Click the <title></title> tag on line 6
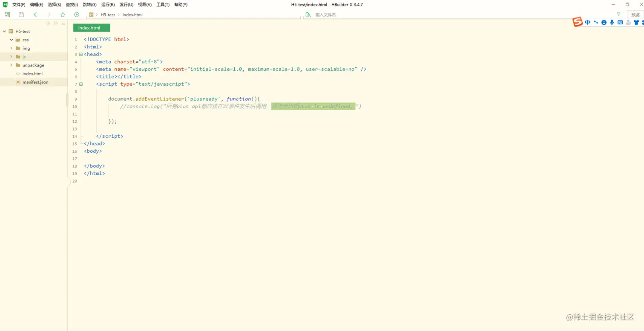This screenshot has width=644, height=331. coord(119,77)
